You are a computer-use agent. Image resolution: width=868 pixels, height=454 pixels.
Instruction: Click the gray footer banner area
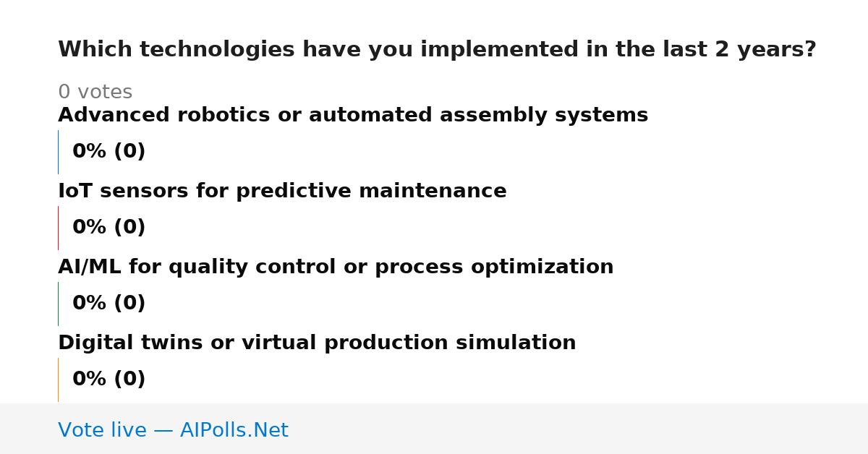tap(434, 429)
